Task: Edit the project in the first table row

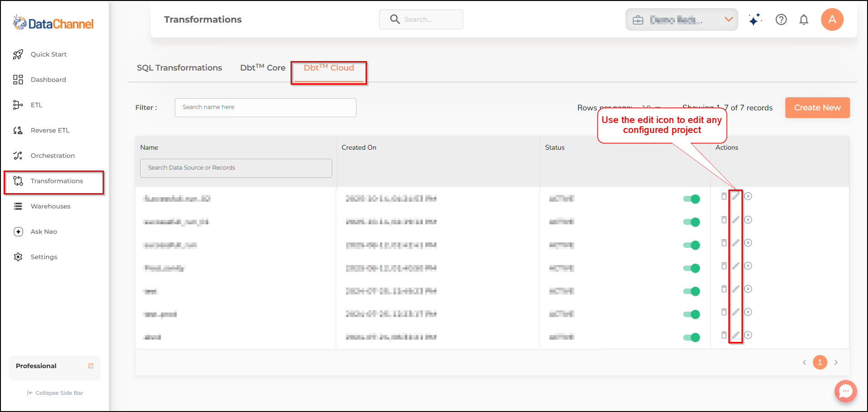Action: 736,196
